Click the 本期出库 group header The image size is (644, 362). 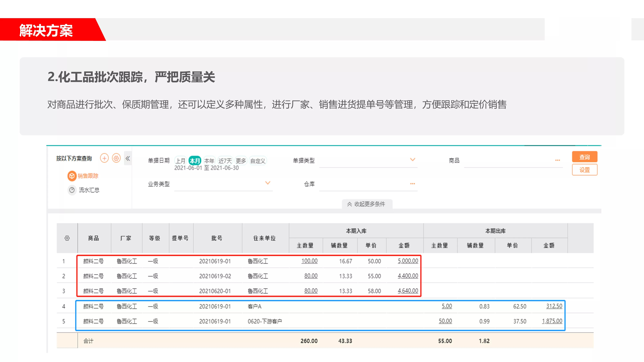496,231
